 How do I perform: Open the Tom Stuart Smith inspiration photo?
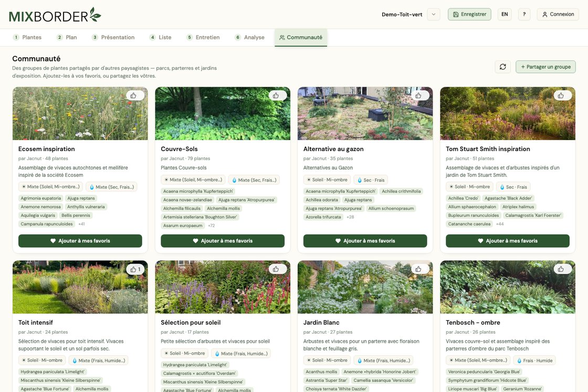[x=508, y=113]
